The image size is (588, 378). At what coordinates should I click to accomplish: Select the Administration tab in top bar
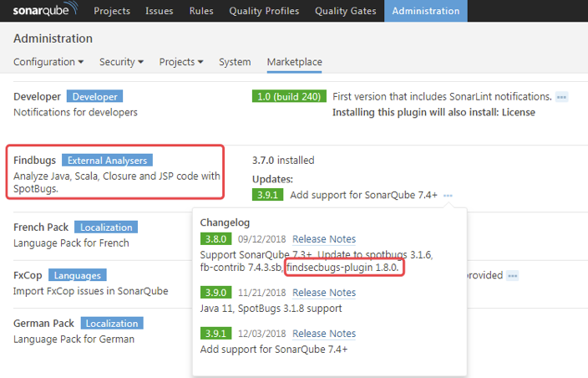click(426, 11)
